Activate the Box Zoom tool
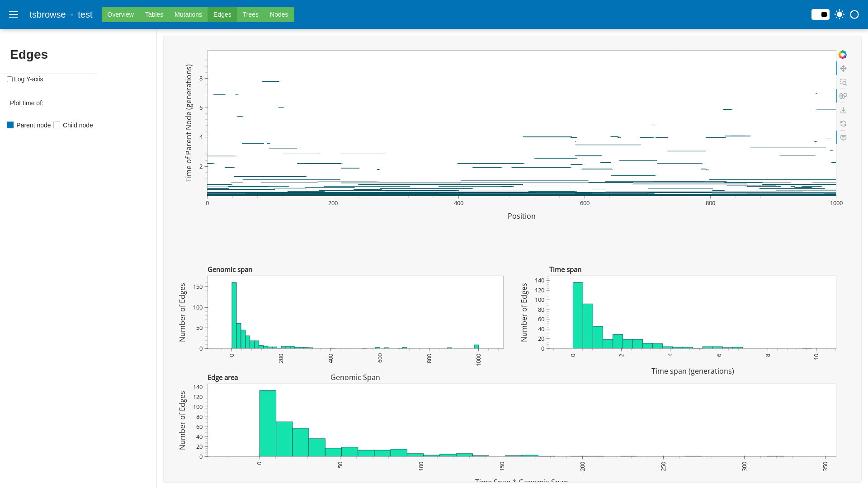The height and width of the screenshot is (488, 868). point(843,82)
